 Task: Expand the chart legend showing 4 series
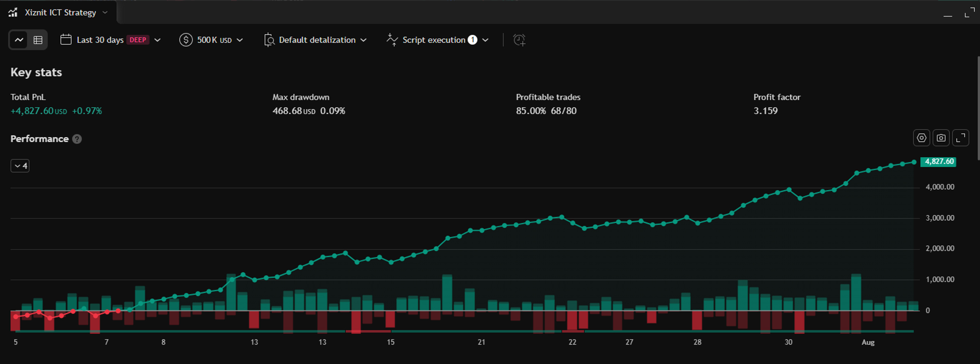point(20,166)
